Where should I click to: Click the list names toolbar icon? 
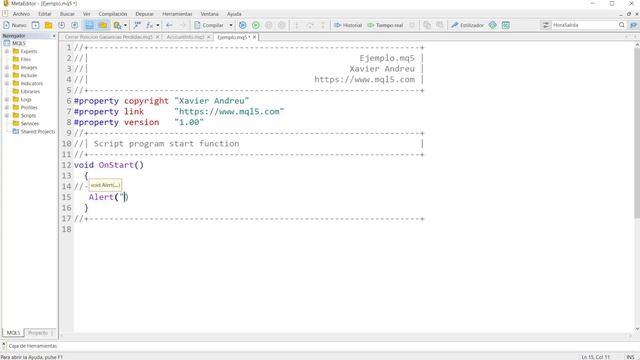[x=137, y=25]
